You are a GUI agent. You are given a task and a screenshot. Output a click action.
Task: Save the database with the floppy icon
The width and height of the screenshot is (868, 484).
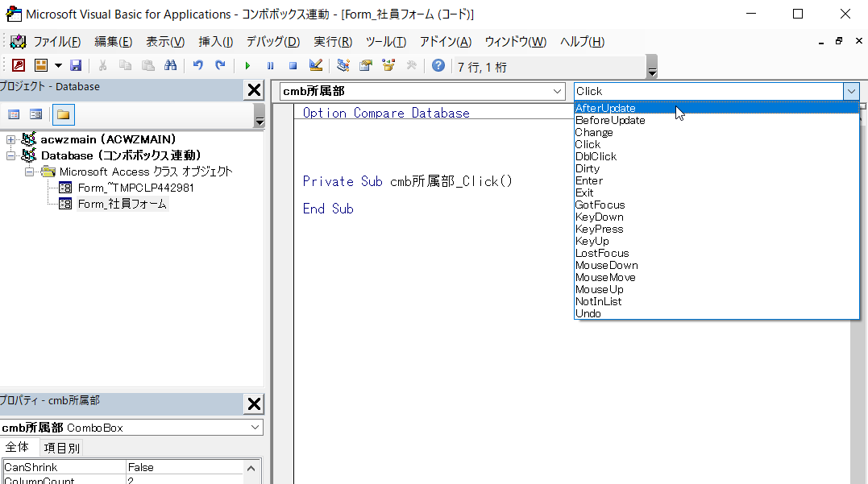coord(76,66)
